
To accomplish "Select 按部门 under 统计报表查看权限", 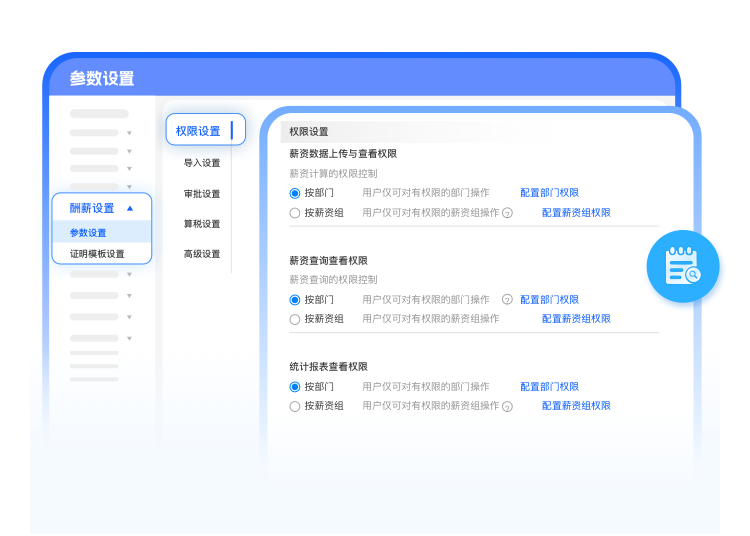I will coord(295,387).
